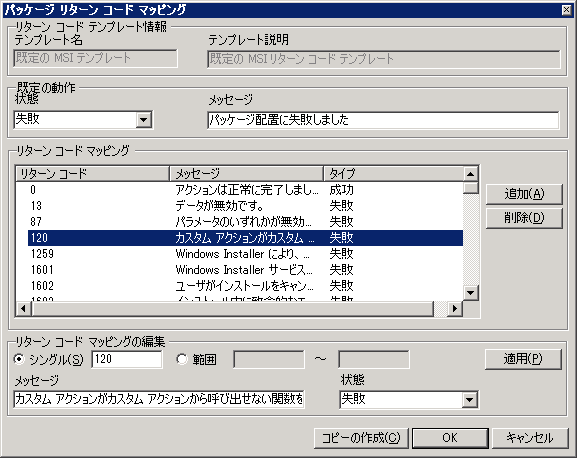Open the 状態 dropdown under 既定の動作

pyautogui.click(x=143, y=120)
